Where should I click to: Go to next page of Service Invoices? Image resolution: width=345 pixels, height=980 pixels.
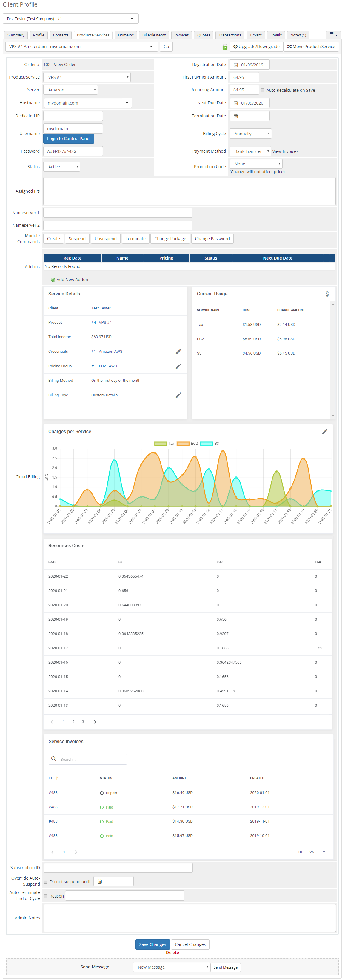click(x=76, y=852)
